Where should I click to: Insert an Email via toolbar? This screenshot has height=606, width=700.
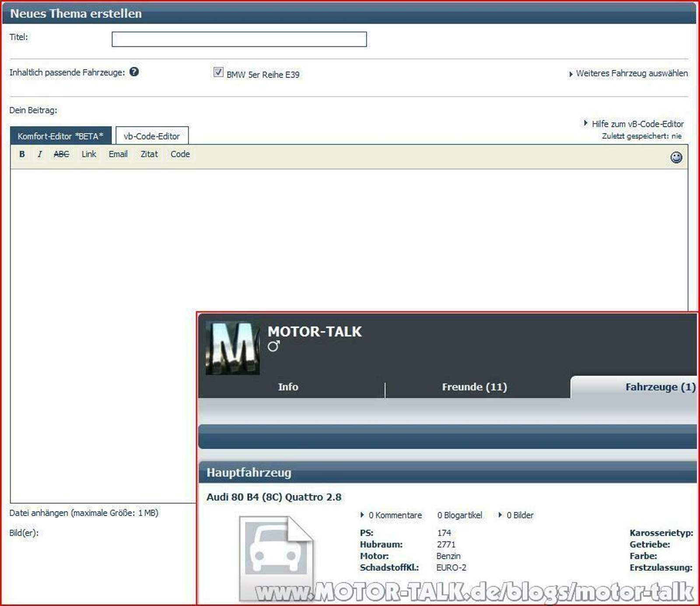(x=118, y=154)
